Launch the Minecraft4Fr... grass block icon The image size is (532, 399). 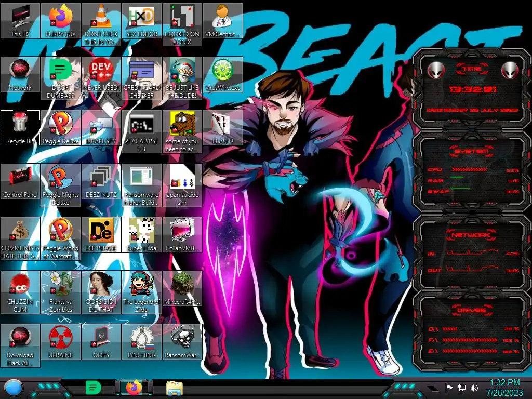[182, 289]
